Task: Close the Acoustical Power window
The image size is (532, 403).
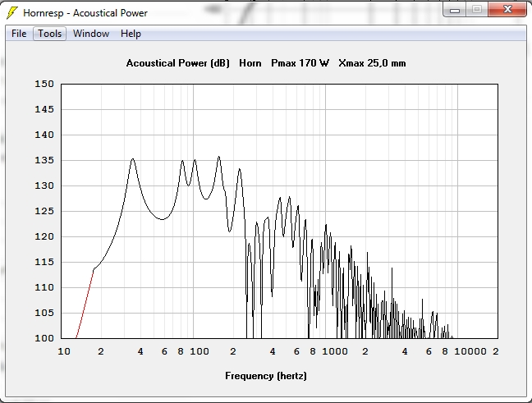Action: (507, 10)
